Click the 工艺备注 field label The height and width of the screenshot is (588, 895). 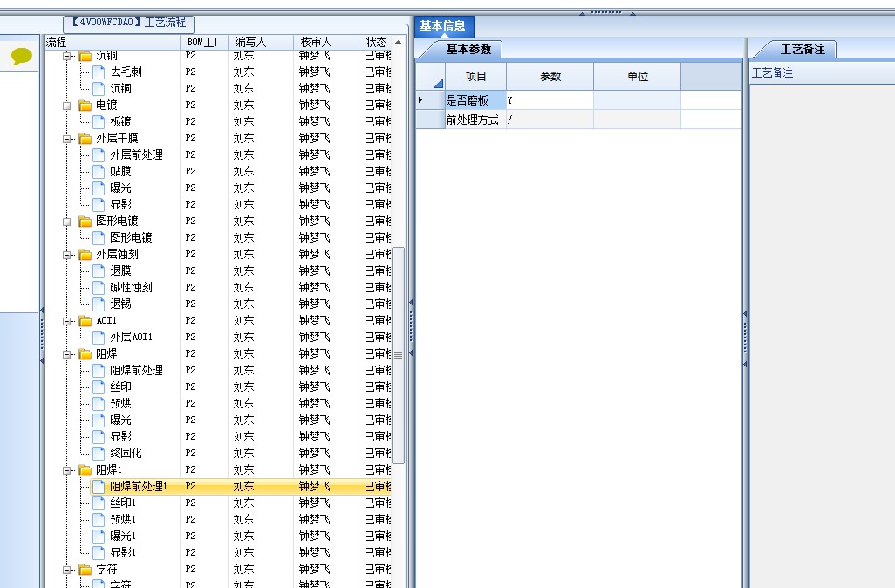[x=772, y=73]
